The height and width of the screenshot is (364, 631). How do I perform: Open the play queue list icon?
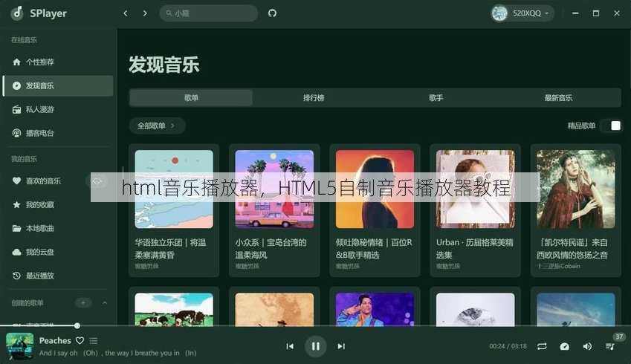[610, 346]
